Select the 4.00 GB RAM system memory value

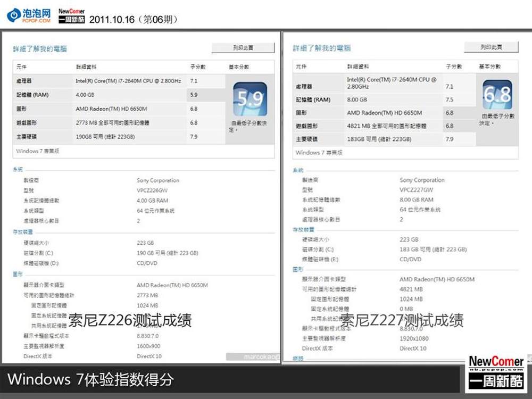point(153,201)
